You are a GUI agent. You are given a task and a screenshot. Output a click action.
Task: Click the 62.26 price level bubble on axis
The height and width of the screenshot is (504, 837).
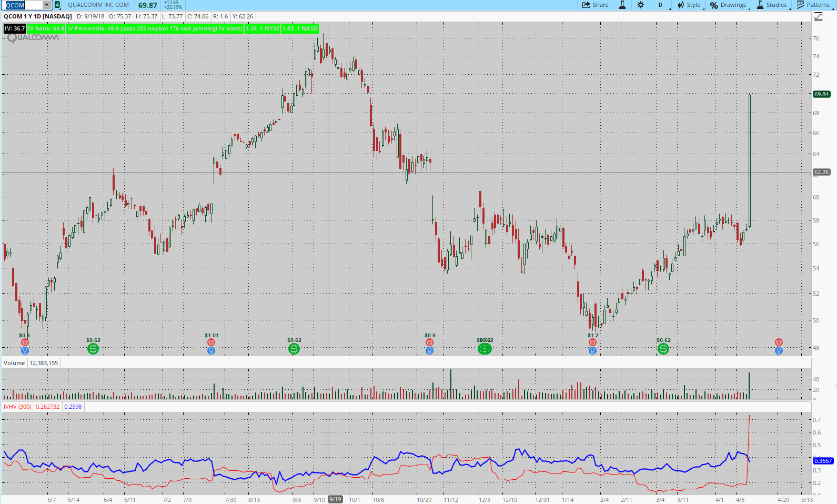tap(821, 172)
